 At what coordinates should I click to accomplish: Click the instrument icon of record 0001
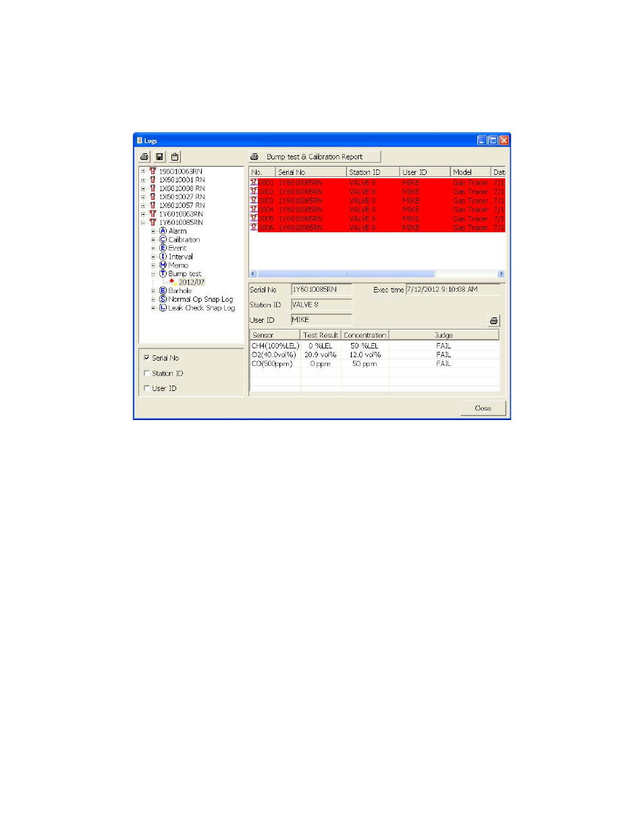point(254,182)
